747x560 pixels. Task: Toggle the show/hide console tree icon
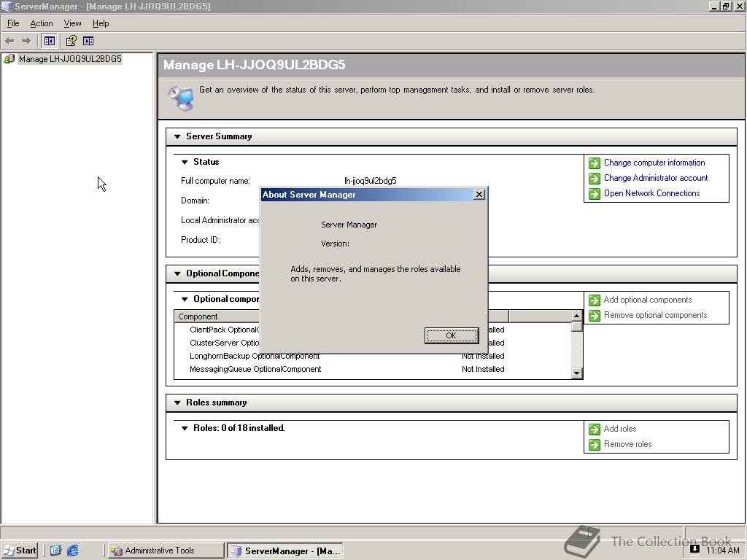49,41
